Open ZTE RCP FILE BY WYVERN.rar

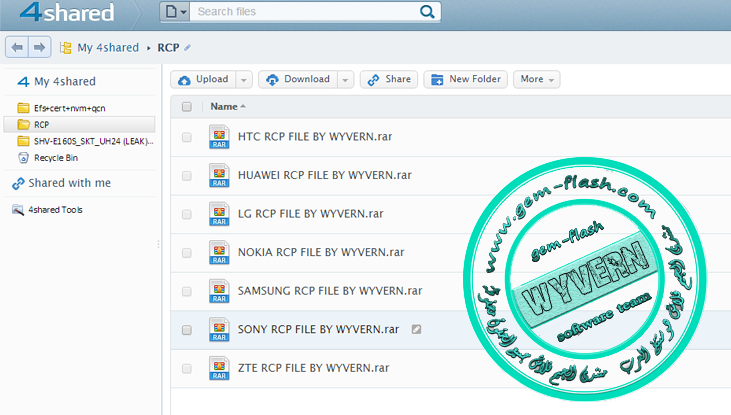(313, 368)
